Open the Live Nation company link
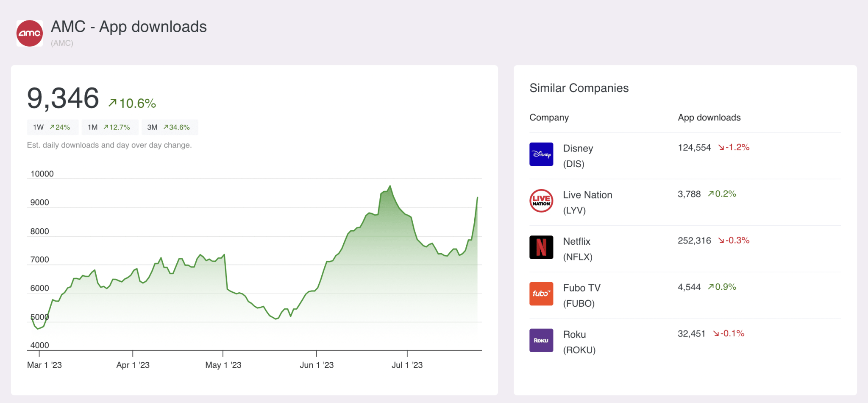The width and height of the screenshot is (868, 403). click(587, 195)
